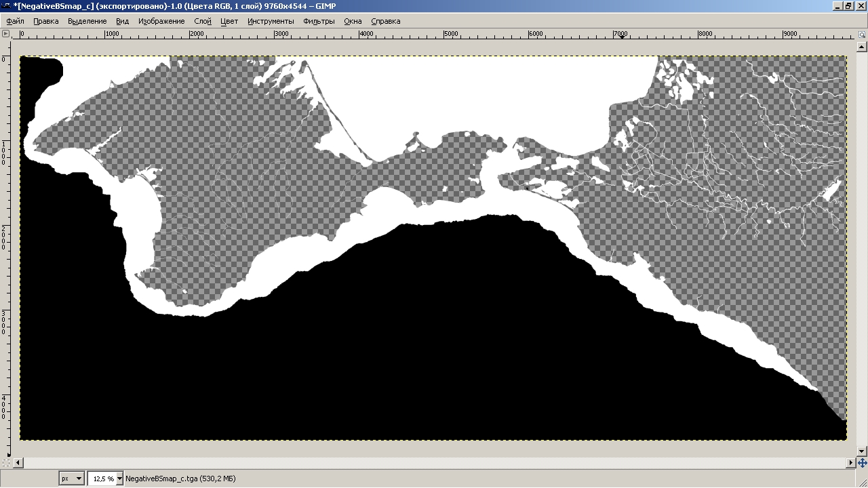This screenshot has height=488, width=868.
Task: Open the Окна menu
Action: (353, 21)
